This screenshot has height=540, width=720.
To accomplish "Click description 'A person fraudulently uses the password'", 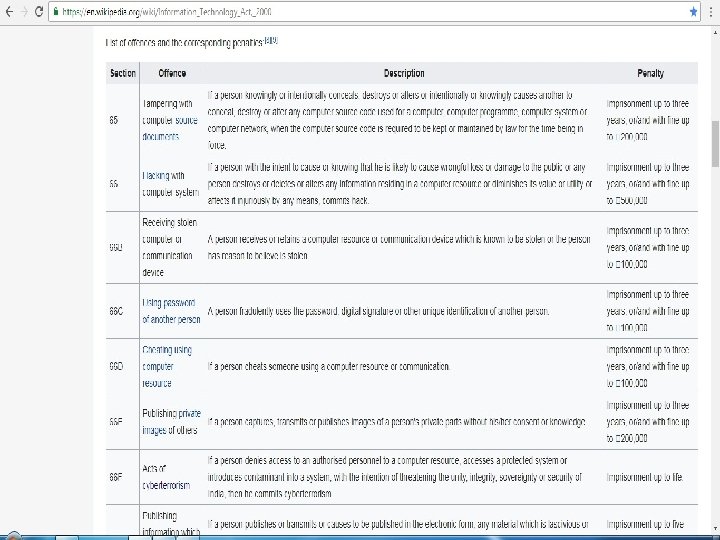I will coord(378,311).
